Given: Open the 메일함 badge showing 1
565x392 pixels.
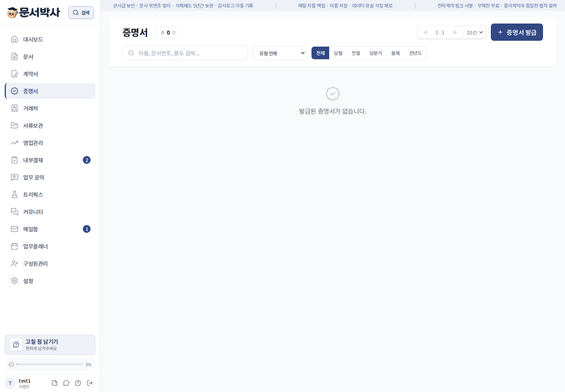Looking at the screenshot, I should point(87,229).
